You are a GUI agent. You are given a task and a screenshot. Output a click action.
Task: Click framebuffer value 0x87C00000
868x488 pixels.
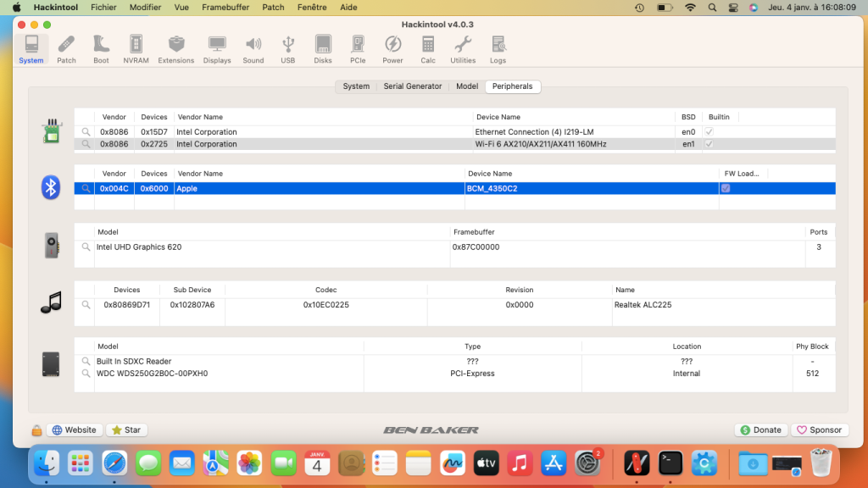tap(476, 247)
